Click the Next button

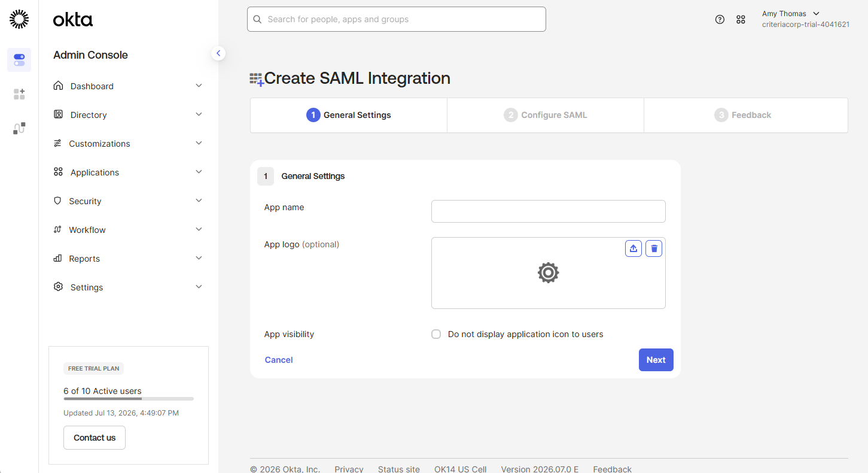coord(656,360)
